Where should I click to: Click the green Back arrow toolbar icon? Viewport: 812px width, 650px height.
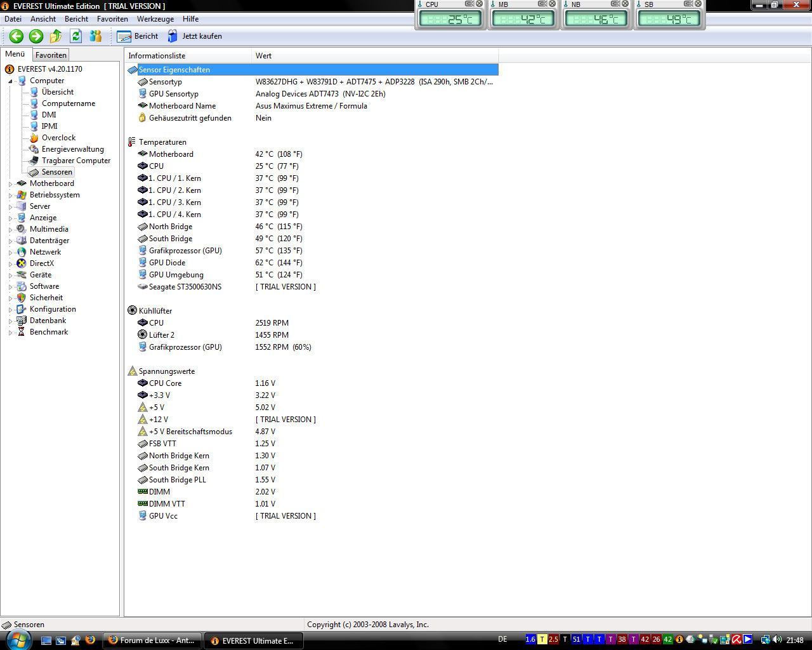point(16,36)
